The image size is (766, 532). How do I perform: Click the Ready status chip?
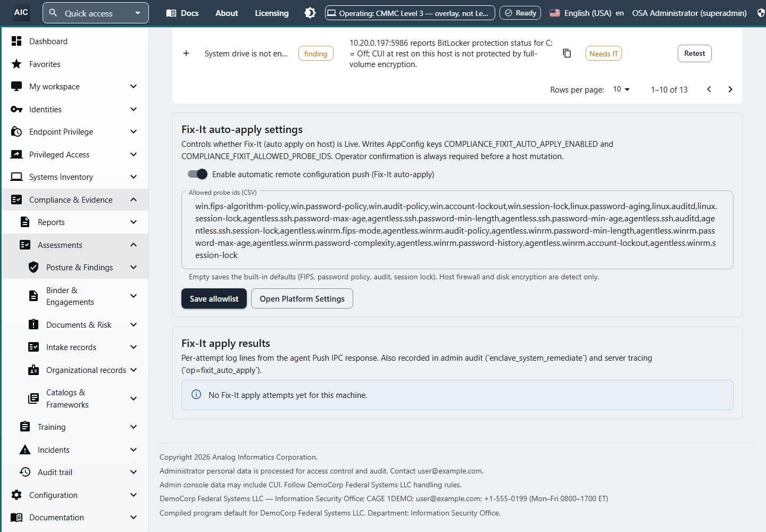click(520, 13)
